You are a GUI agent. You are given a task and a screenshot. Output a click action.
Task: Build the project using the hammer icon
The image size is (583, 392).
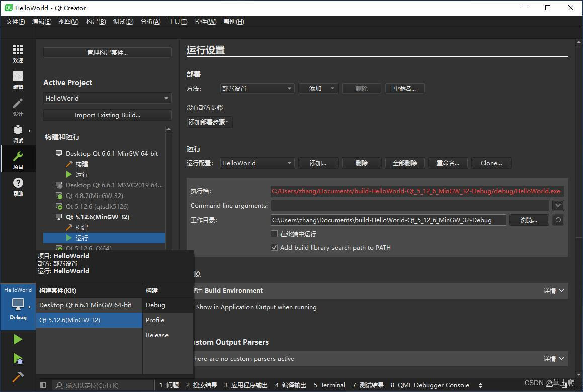pos(18,376)
